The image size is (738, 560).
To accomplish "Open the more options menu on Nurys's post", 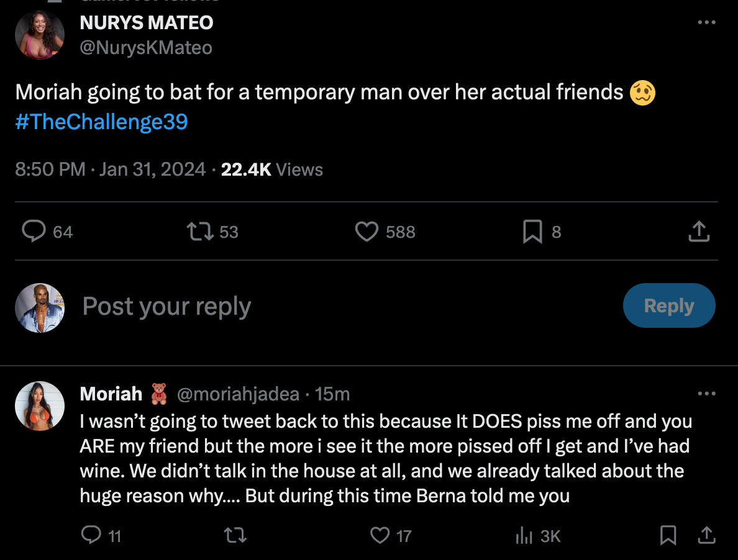I will [x=706, y=22].
